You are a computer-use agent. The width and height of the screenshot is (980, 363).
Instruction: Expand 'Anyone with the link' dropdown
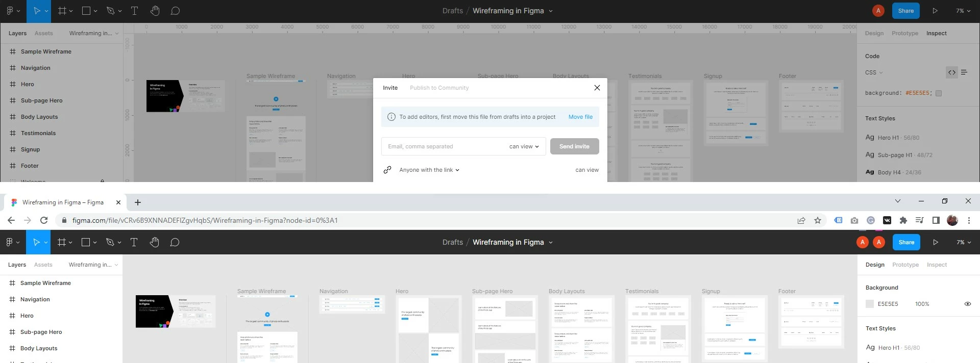(x=429, y=170)
